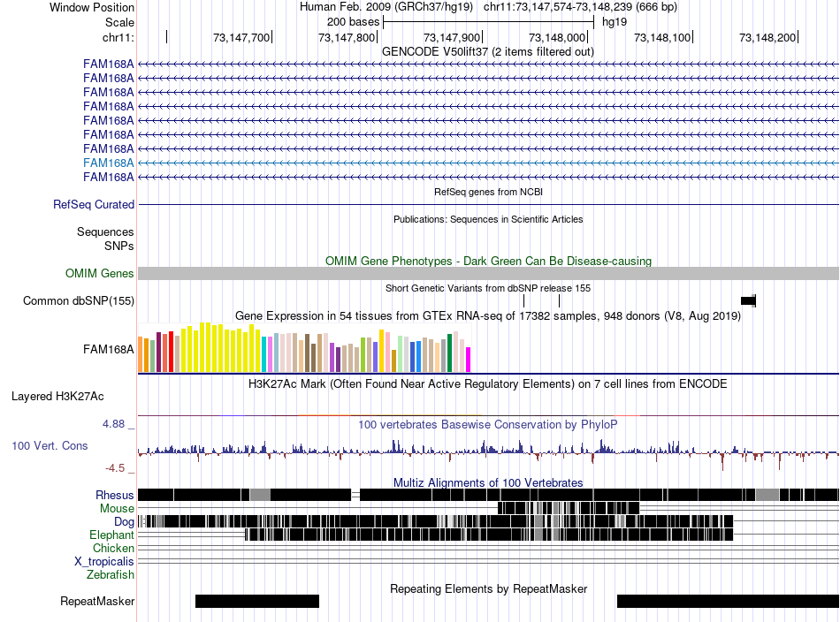Screen dimensions: 840x622
Task: Click the topmost FAM168A transcript label
Action: (108, 64)
